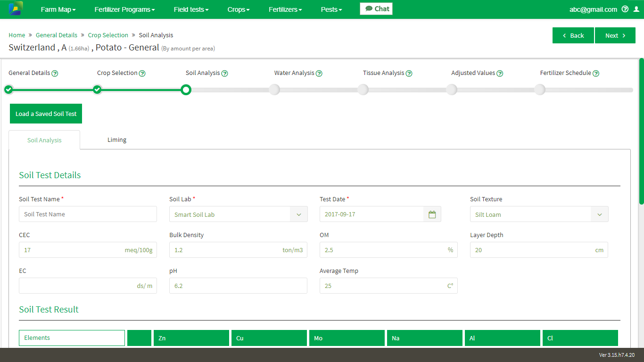Click the Fertilizer Schedule help icon
The height and width of the screenshot is (362, 644).
[x=595, y=74]
